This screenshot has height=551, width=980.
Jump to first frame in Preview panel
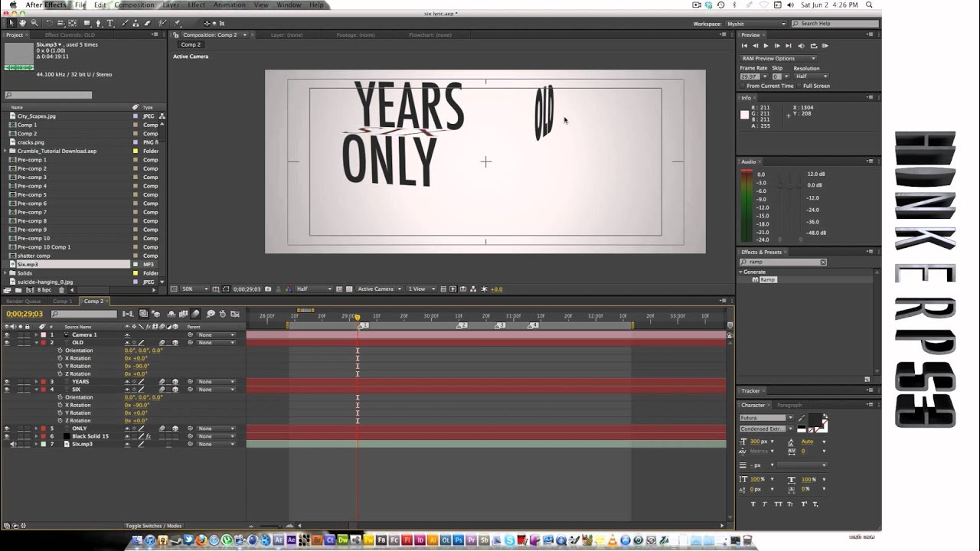coord(744,46)
